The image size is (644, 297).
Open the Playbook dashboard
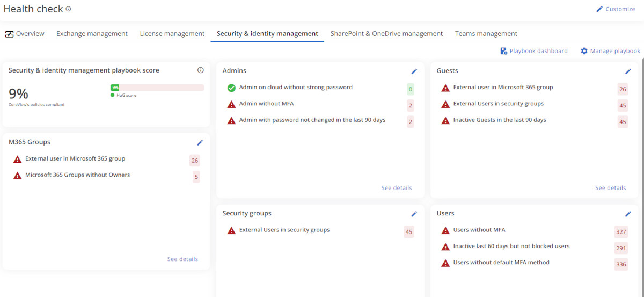(533, 51)
